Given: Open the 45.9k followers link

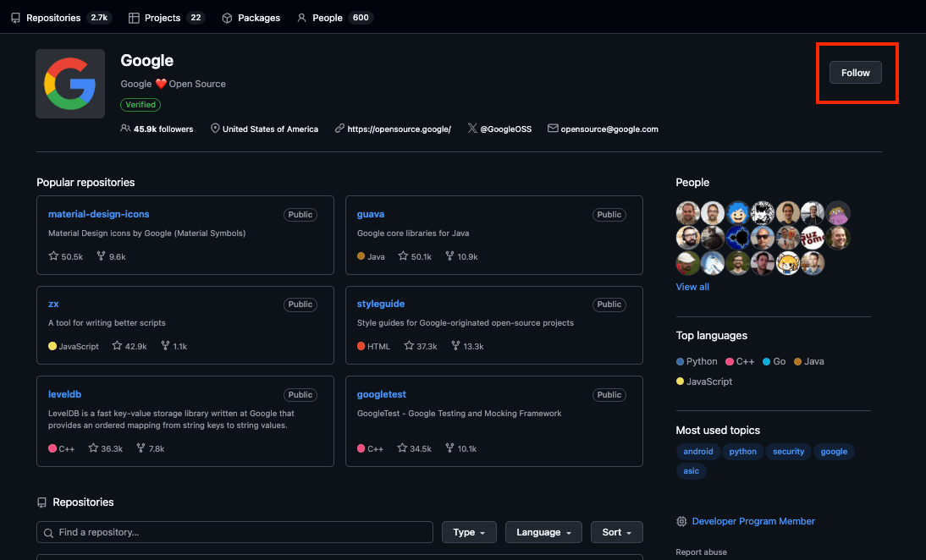Looking at the screenshot, I should (x=157, y=129).
